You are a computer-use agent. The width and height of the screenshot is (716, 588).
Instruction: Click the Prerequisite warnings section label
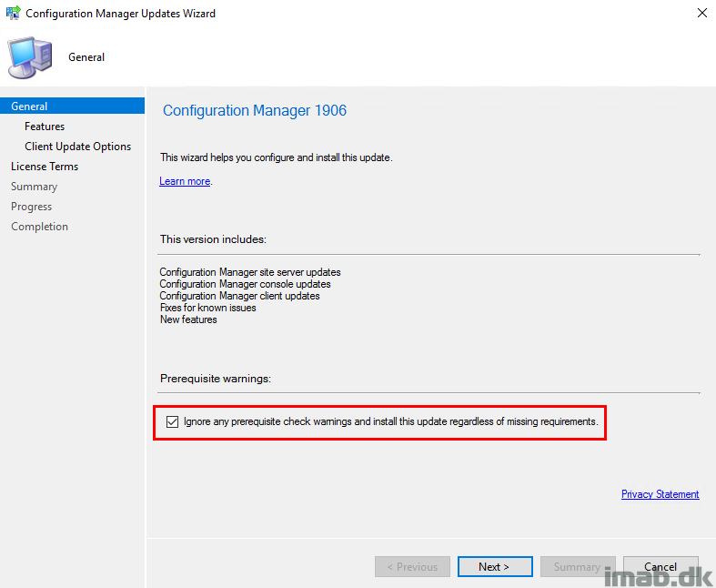click(x=216, y=379)
